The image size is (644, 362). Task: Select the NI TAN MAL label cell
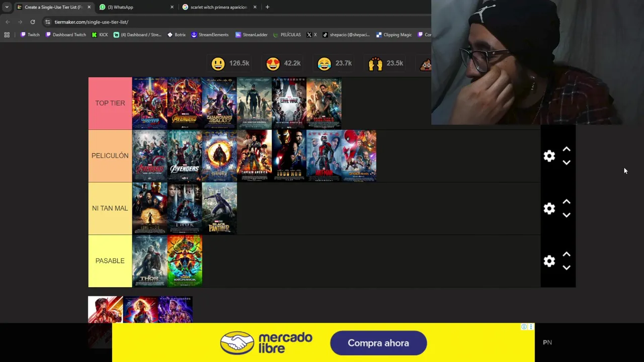tap(110, 208)
